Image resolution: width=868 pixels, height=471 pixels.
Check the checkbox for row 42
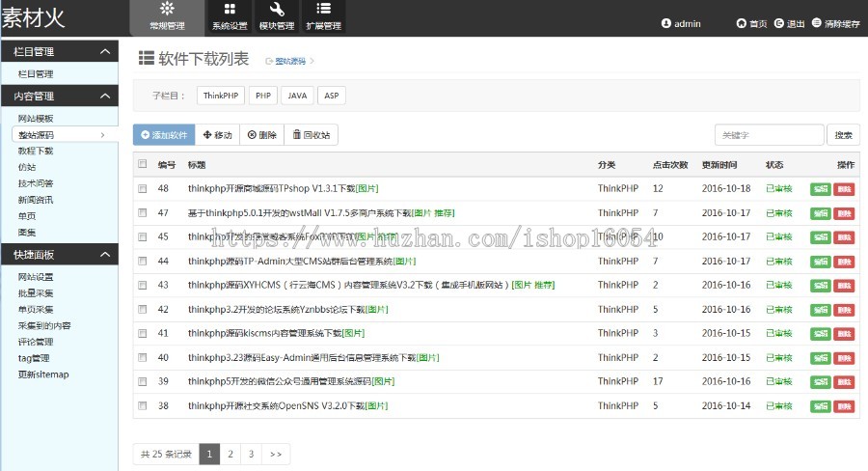tap(143, 309)
